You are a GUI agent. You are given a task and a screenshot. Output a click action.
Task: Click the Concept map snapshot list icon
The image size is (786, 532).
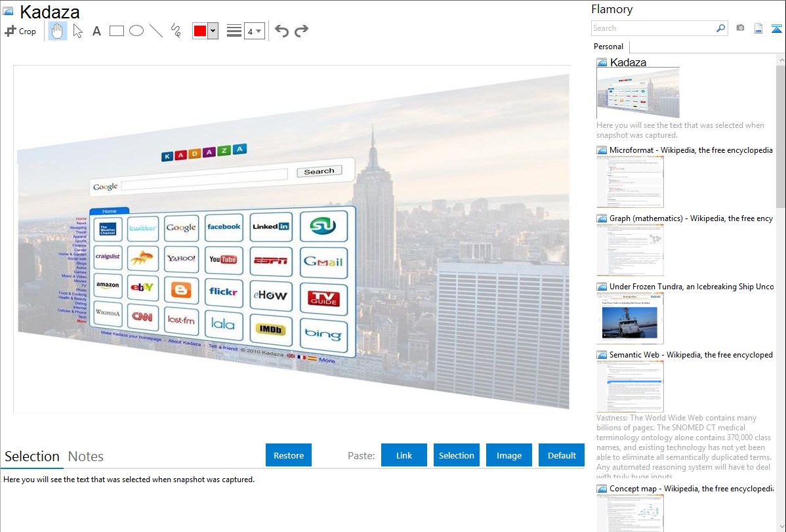click(602, 489)
